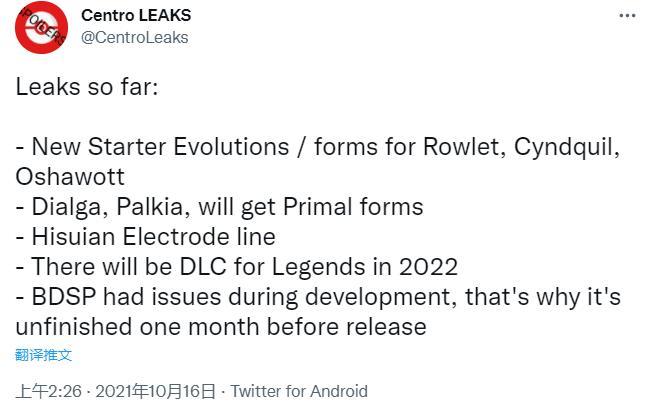Translate the tweet via 翻译推文

tap(44, 355)
